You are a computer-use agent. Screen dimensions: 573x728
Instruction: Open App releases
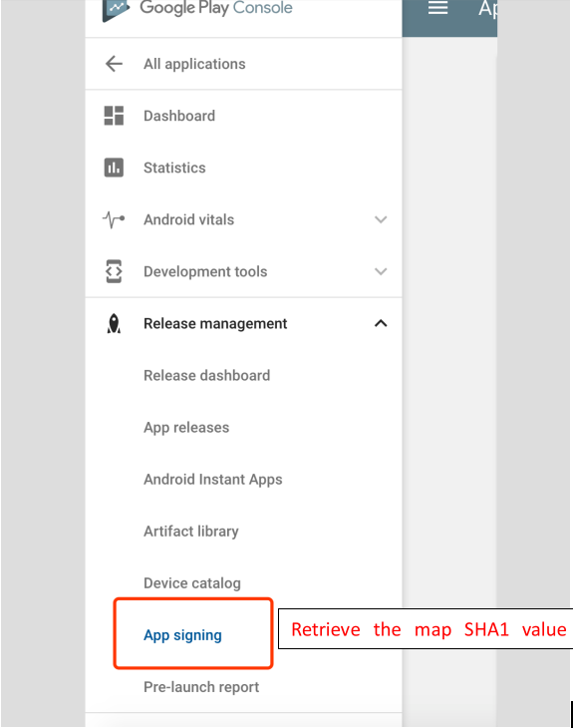(186, 427)
